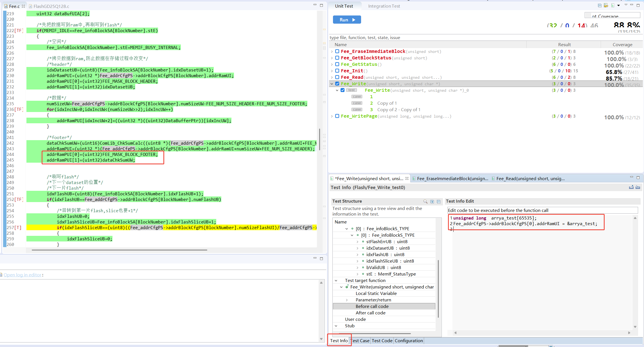Click the Open log in editor link
Image resolution: width=644 pixels, height=347 pixels.
22,275
